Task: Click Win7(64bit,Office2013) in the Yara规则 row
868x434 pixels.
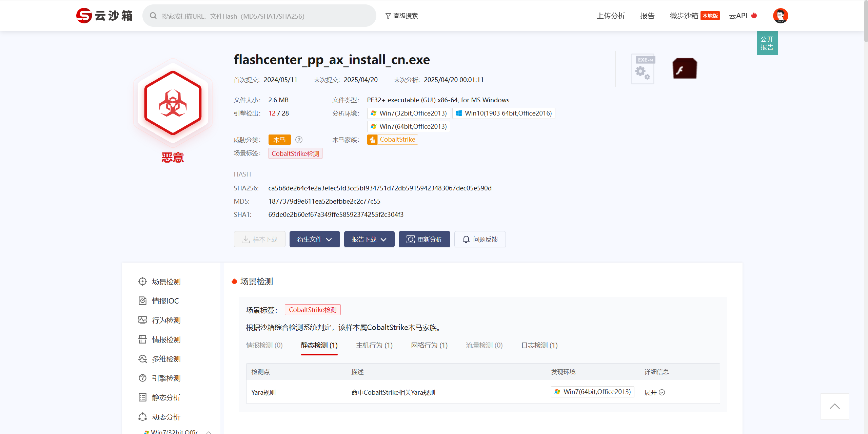Action: 593,392
